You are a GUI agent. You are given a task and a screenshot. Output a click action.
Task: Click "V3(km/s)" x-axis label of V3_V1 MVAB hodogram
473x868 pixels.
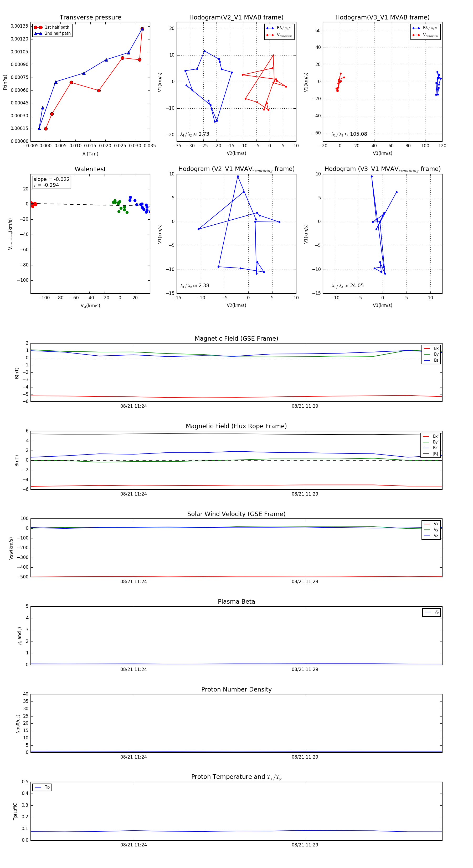tap(382, 154)
